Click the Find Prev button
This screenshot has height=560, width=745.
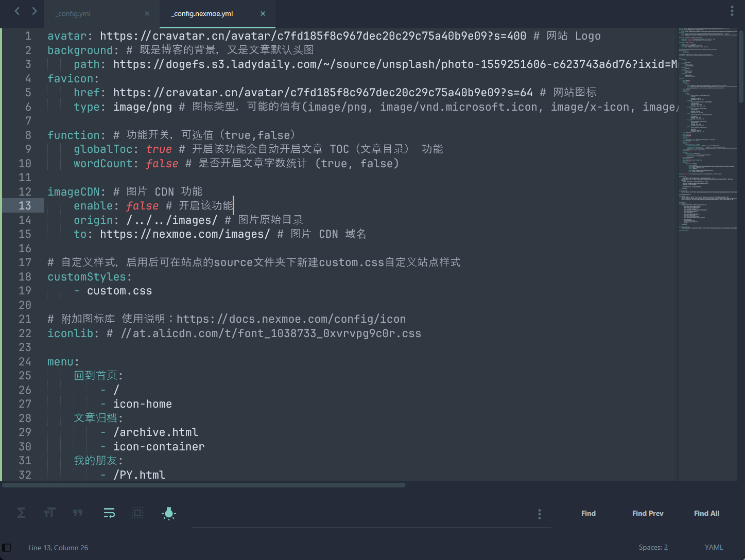648,513
